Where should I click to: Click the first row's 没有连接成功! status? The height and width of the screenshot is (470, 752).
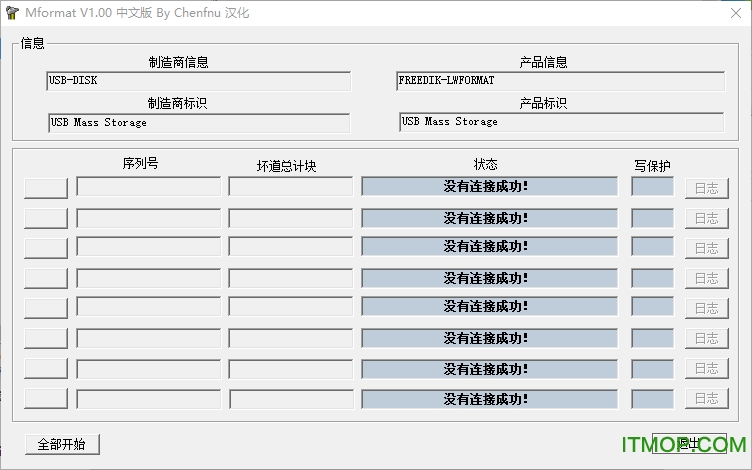click(x=490, y=187)
